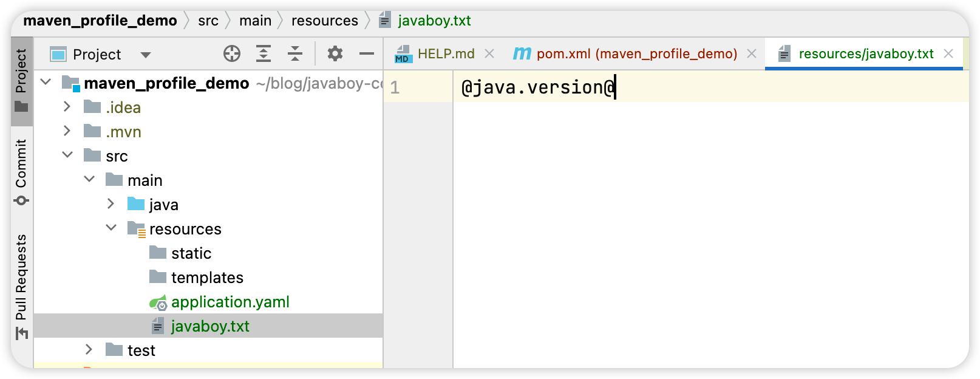Screen dimensions: 980x379
Task: Expand the .idea folder
Action: click(67, 107)
